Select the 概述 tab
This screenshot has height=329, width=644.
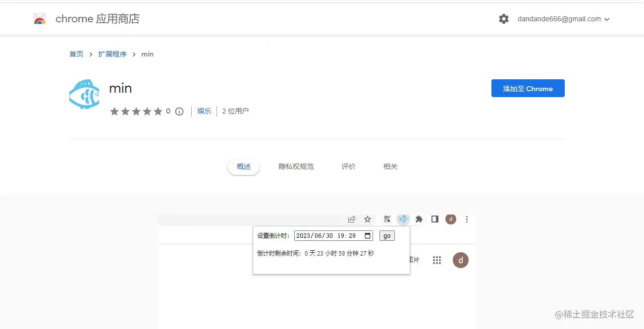pyautogui.click(x=244, y=166)
